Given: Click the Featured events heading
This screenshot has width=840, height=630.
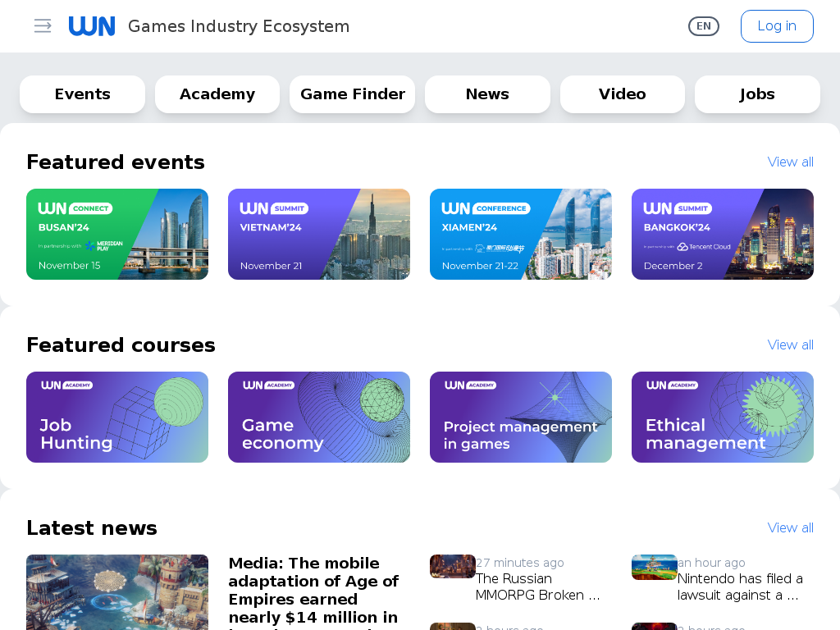Looking at the screenshot, I should click(116, 162).
